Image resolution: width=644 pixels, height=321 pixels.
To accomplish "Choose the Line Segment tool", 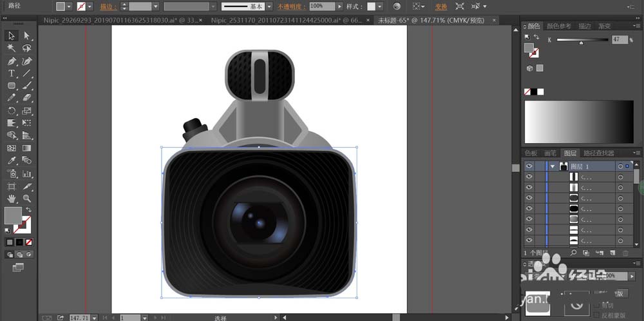I will [x=27, y=73].
